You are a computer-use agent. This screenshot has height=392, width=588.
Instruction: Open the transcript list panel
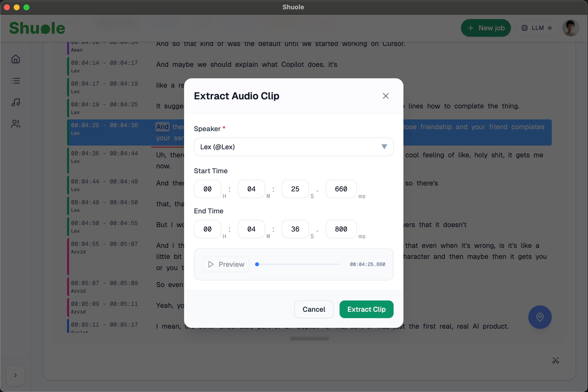[x=15, y=81]
